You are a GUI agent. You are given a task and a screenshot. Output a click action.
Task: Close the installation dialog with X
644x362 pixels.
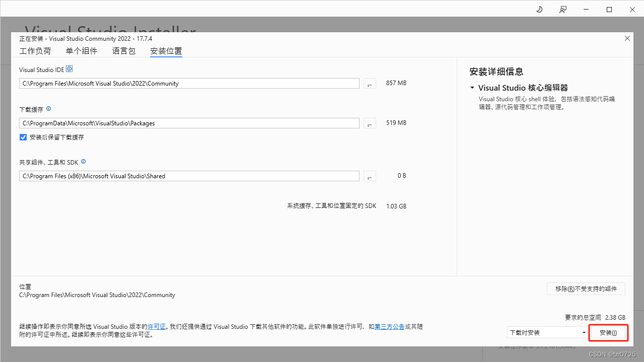pos(627,38)
